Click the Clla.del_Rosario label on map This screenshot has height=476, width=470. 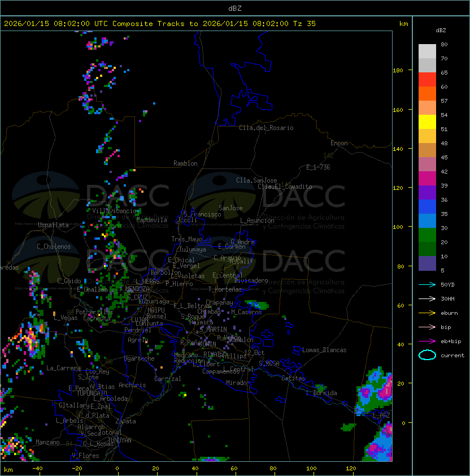click(x=266, y=128)
